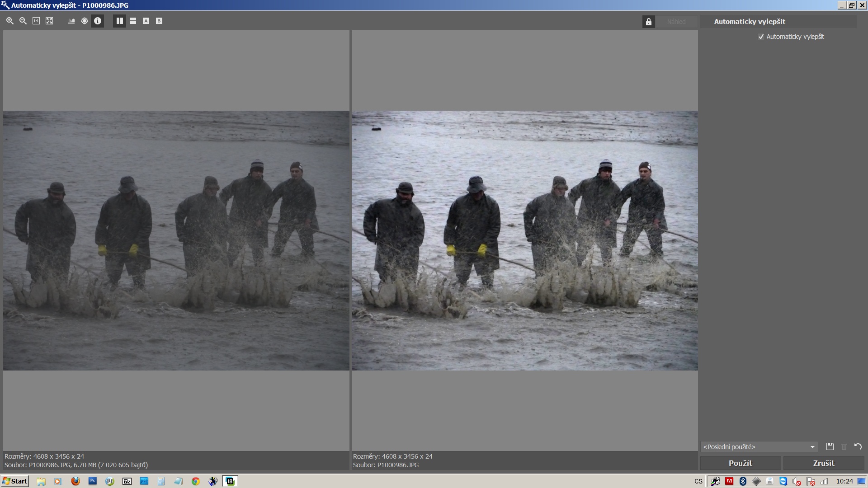This screenshot has width=868, height=488.
Task: Open the Poslední použité presets dropdown
Action: (759, 447)
